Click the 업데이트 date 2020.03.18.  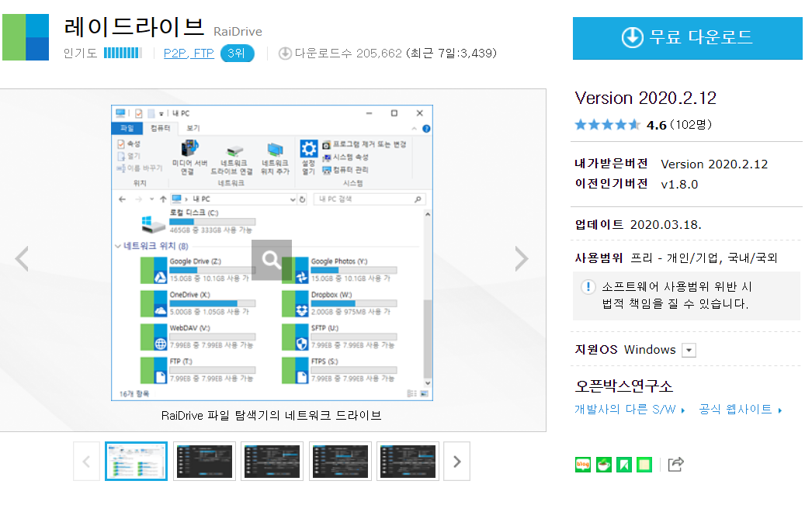pos(665,225)
